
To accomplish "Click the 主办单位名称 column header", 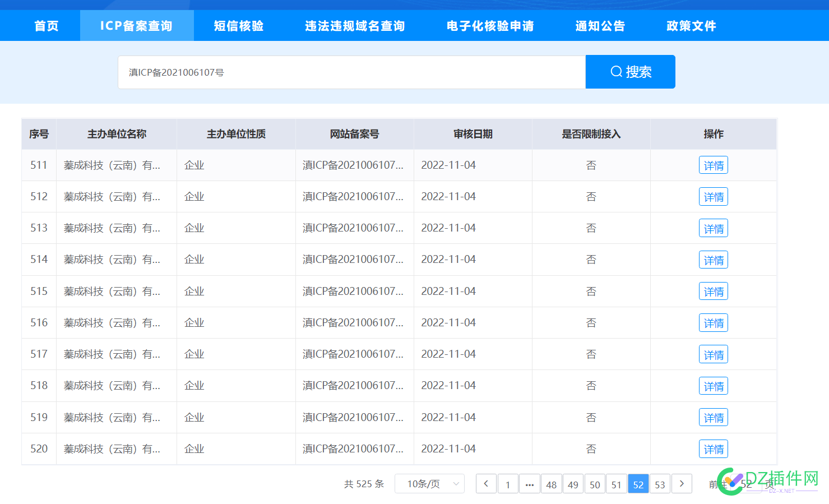I will pyautogui.click(x=117, y=134).
